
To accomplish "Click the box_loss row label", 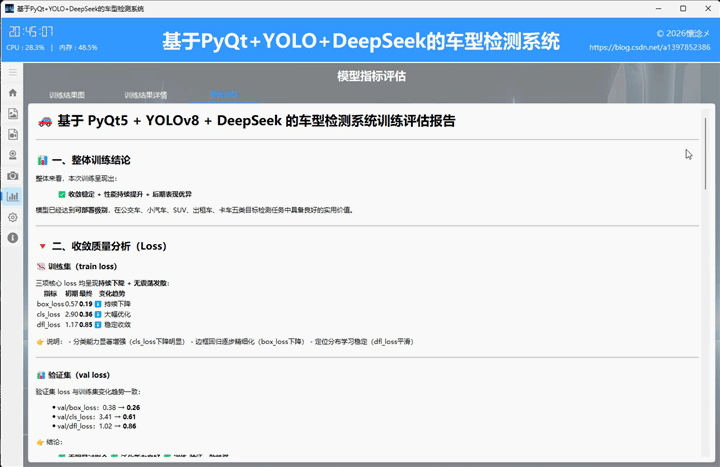I will tap(51, 304).
